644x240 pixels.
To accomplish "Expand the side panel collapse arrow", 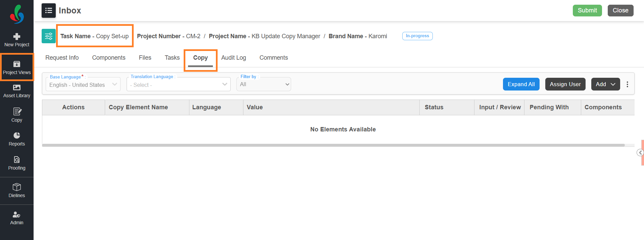I will pos(640,153).
